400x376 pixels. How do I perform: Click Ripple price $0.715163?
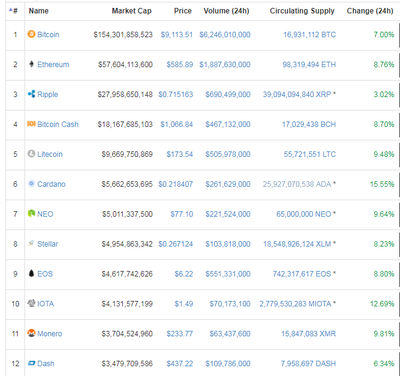click(176, 94)
